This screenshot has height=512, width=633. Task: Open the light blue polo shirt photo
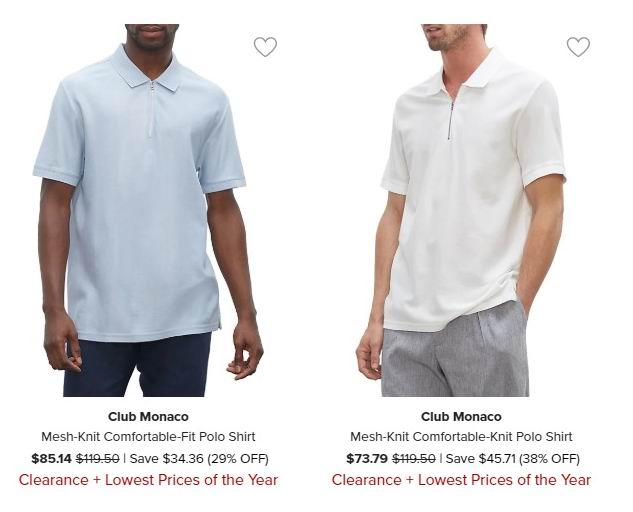[148, 210]
